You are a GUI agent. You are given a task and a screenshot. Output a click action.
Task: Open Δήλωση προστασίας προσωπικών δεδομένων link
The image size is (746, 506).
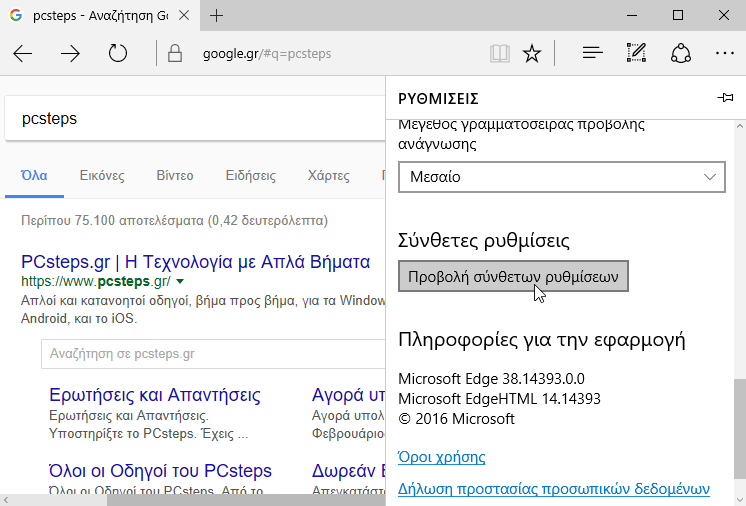pyautogui.click(x=554, y=489)
